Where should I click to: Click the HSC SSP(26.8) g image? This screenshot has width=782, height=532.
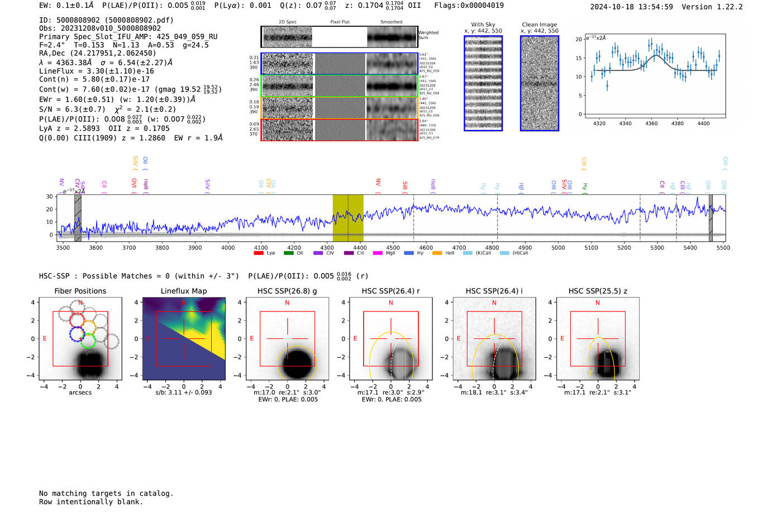point(287,339)
